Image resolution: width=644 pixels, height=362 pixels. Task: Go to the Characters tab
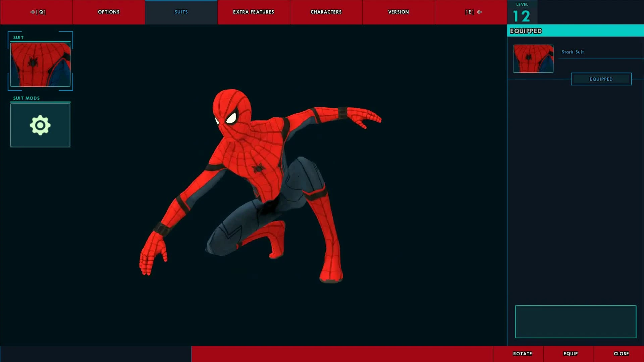326,12
